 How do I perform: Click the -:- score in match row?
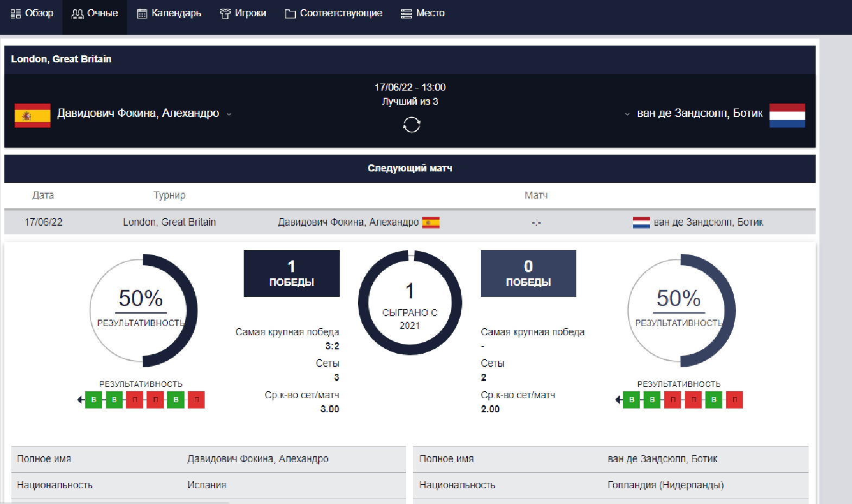pyautogui.click(x=536, y=222)
